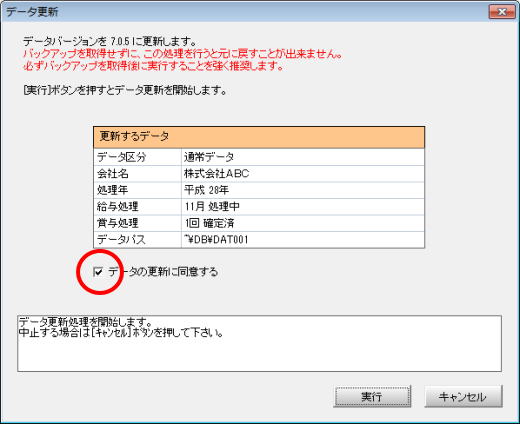Close the データ更新 dialog window
The height and width of the screenshot is (424, 520).
pos(501,12)
